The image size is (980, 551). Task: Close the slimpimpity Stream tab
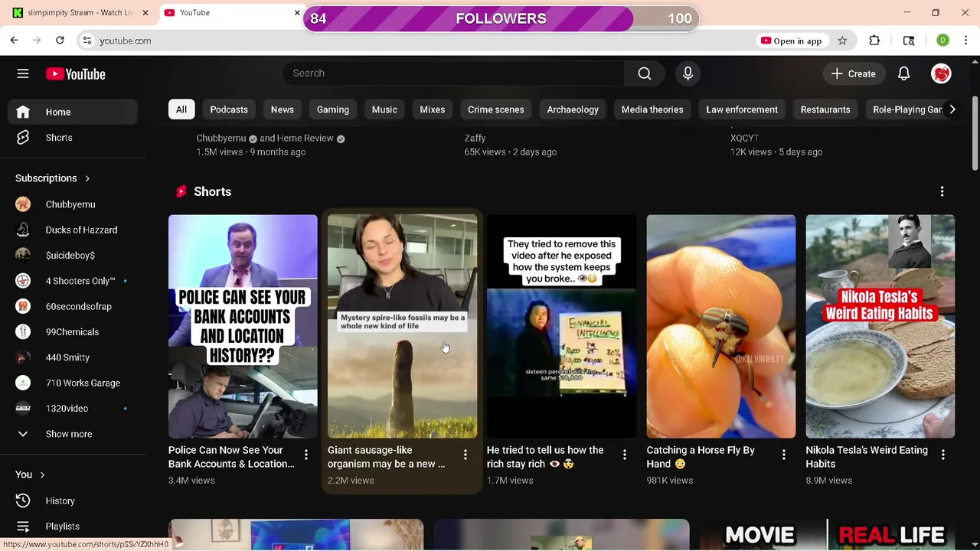(x=145, y=13)
